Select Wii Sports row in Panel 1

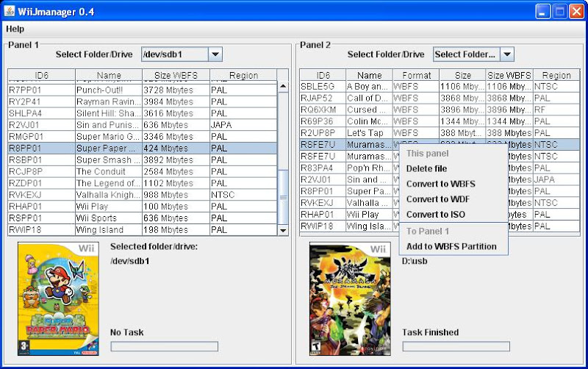(x=108, y=218)
